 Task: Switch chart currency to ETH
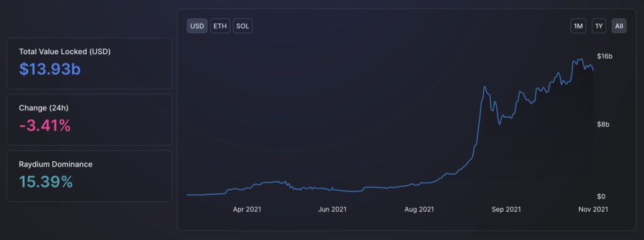pyautogui.click(x=220, y=26)
